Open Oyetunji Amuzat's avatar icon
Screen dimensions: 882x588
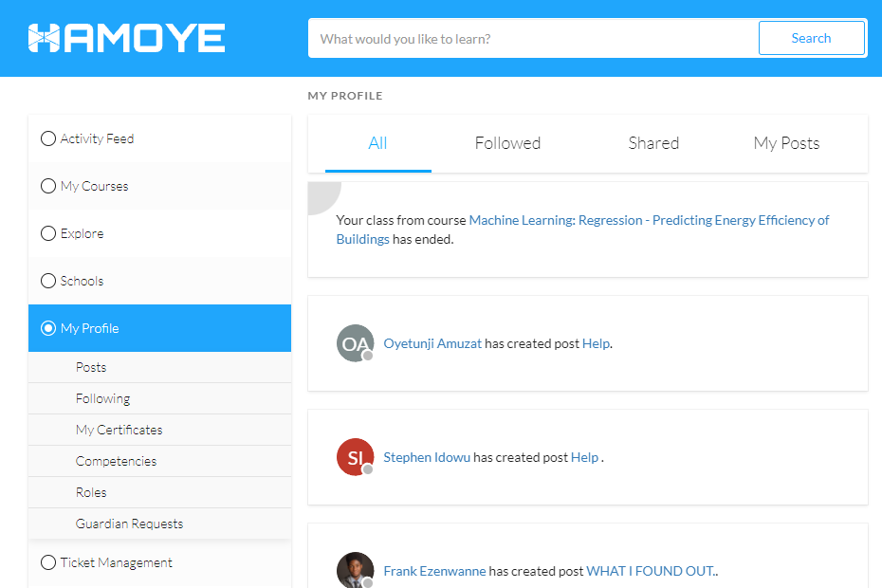coord(355,343)
